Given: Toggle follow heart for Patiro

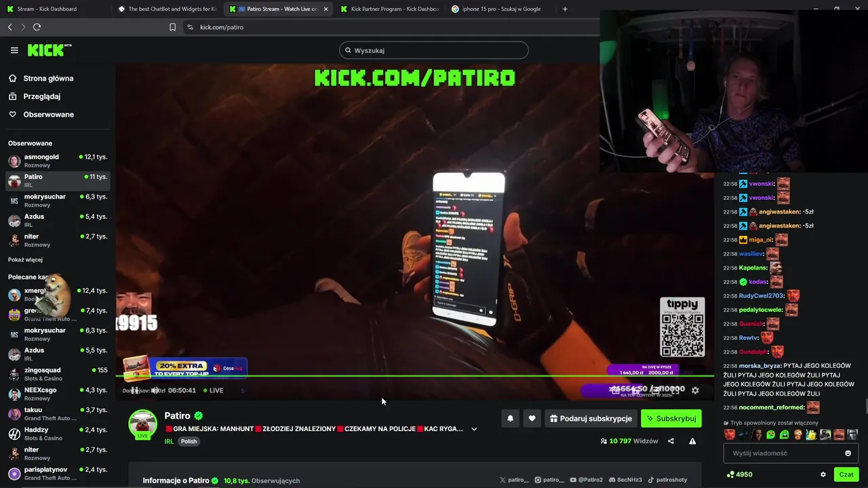Looking at the screenshot, I should 532,419.
